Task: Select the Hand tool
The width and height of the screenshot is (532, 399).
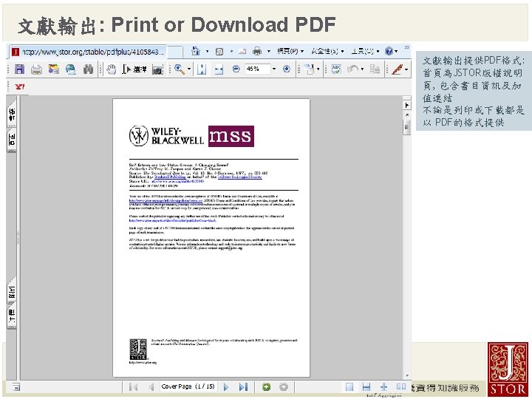Action: click(112, 69)
